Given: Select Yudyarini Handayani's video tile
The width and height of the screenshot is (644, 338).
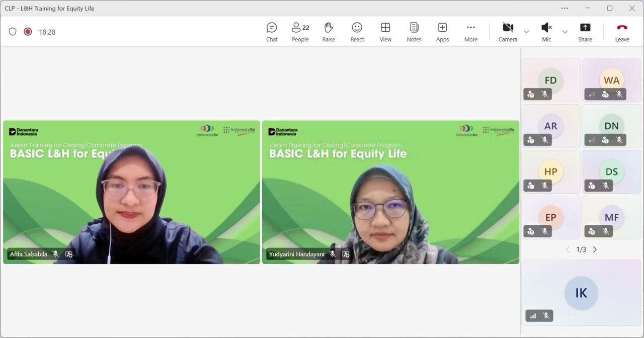Looking at the screenshot, I should [x=390, y=192].
